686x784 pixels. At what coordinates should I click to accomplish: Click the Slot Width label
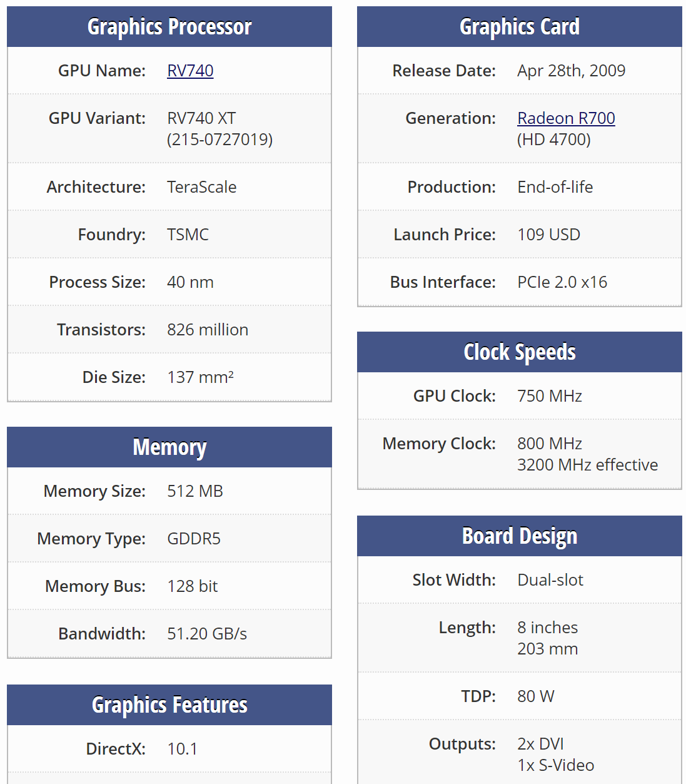pyautogui.click(x=454, y=580)
